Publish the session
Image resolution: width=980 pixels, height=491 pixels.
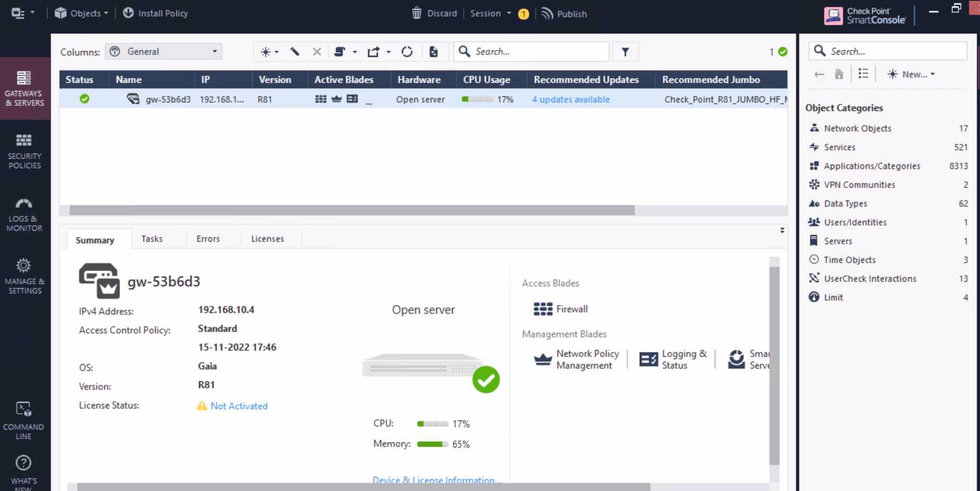pos(564,14)
